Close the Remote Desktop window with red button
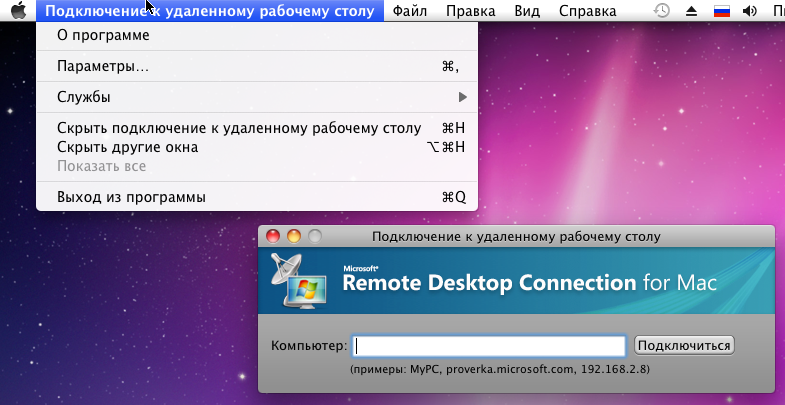The height and width of the screenshot is (405, 785). click(273, 236)
